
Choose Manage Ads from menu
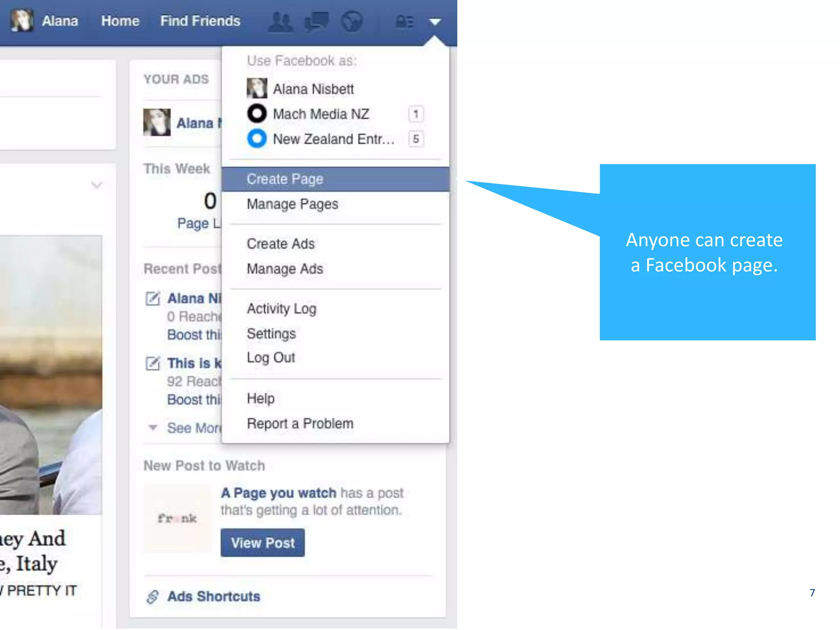pyautogui.click(x=336, y=269)
